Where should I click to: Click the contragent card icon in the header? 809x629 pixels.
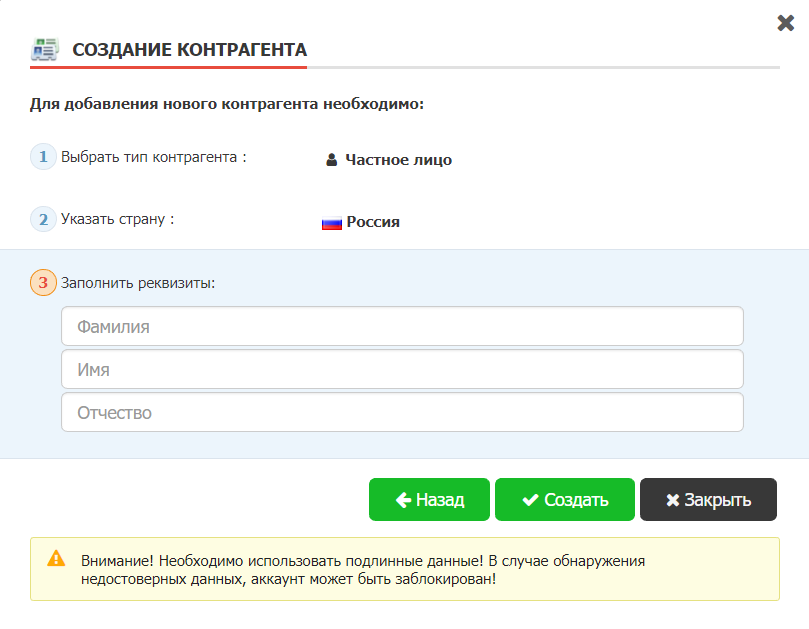click(x=45, y=49)
